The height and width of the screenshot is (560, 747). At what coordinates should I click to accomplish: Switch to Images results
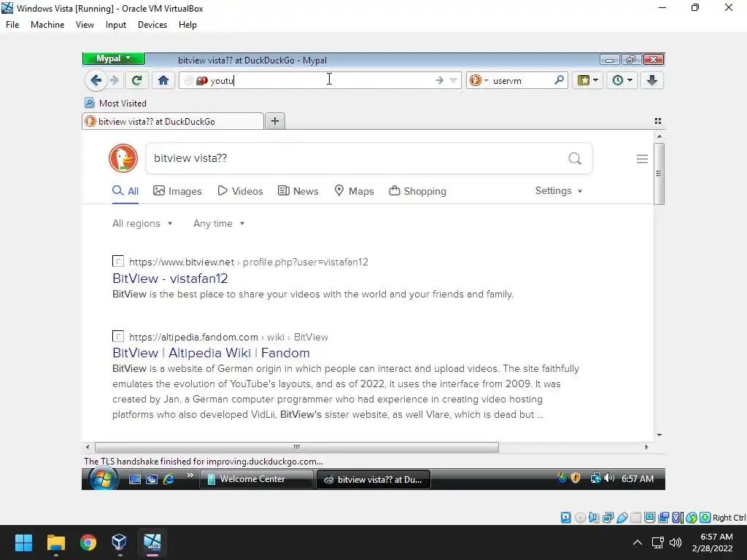coord(177,191)
